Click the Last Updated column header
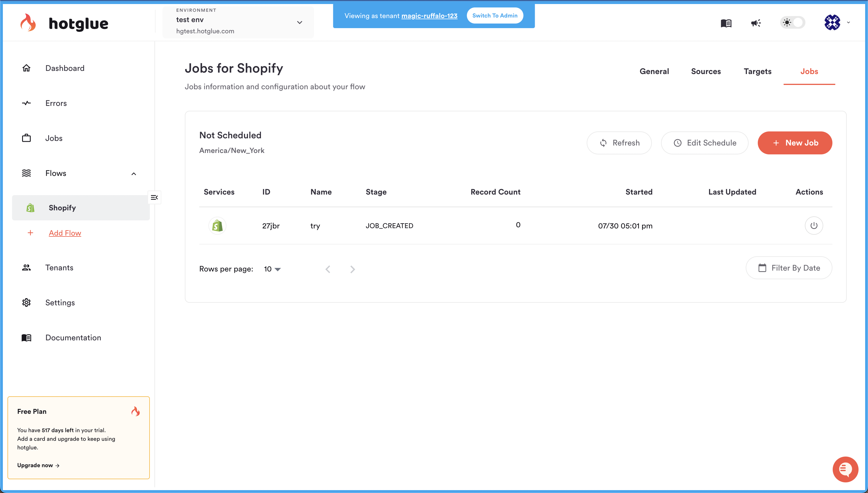The width and height of the screenshot is (868, 493). pyautogui.click(x=732, y=192)
